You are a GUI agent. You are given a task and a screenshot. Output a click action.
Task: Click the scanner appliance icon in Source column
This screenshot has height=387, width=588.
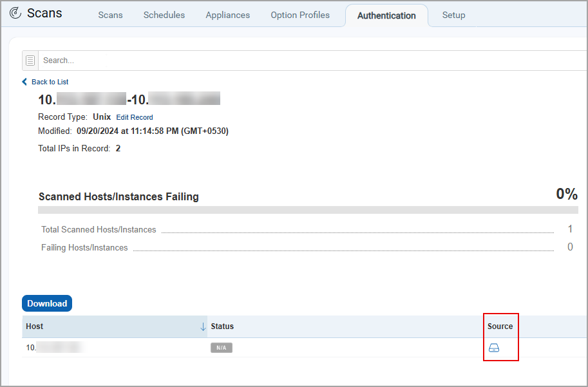click(493, 347)
